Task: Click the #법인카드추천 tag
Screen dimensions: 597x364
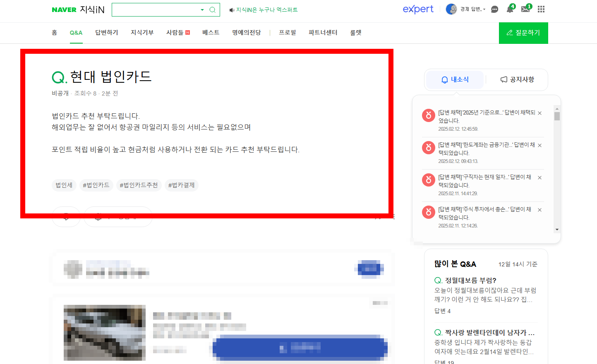Action: pos(139,185)
